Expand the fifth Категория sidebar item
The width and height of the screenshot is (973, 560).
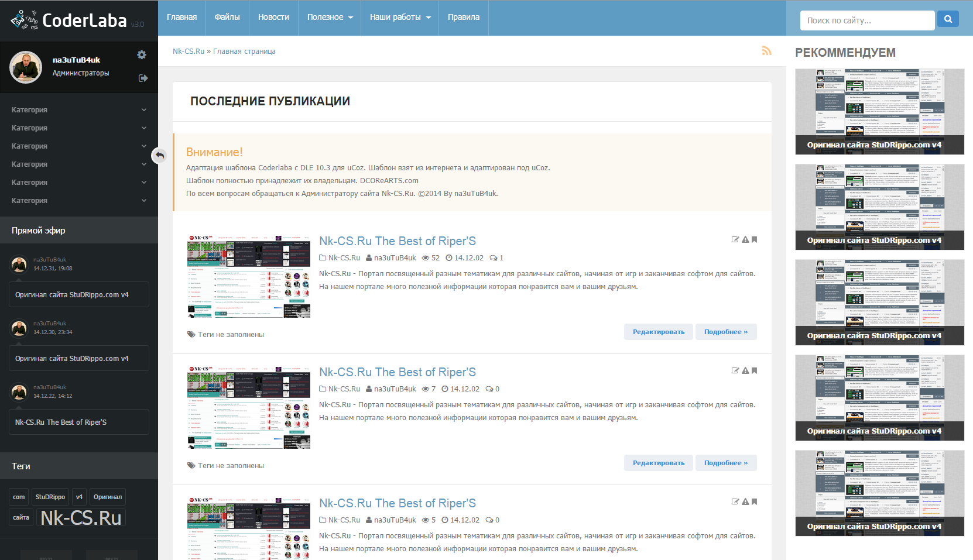click(79, 183)
